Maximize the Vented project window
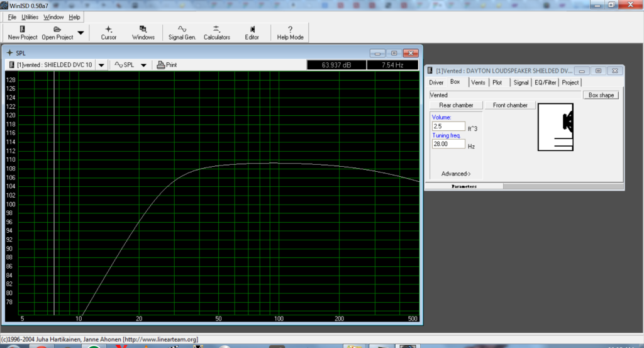Image resolution: width=644 pixels, height=348 pixels. (599, 70)
